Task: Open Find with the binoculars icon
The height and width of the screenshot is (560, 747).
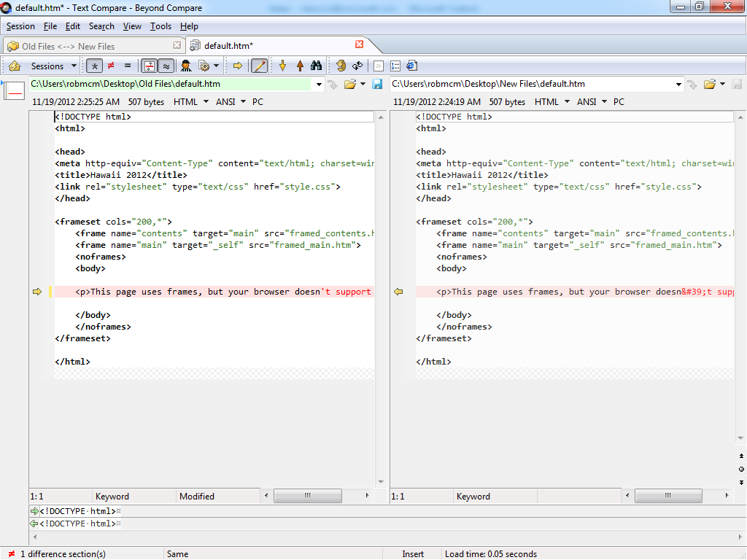Action: point(316,66)
